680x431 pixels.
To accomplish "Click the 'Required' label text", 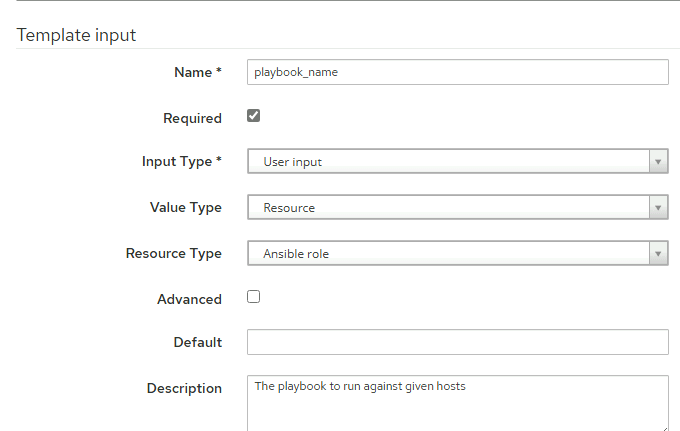I will [x=192, y=118].
